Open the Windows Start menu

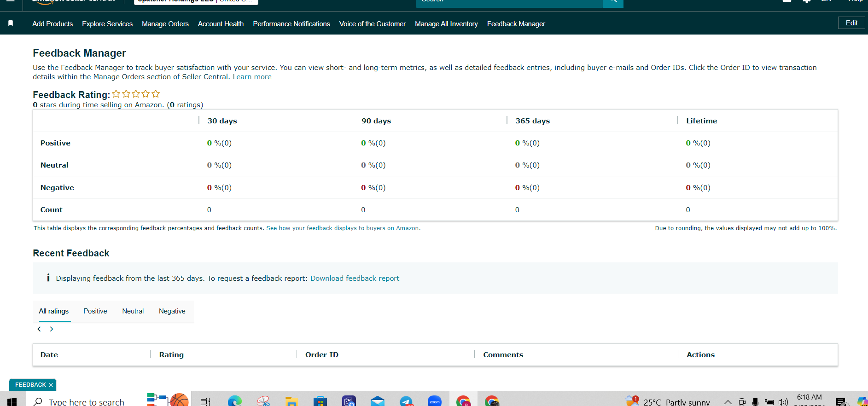pyautogui.click(x=12, y=401)
